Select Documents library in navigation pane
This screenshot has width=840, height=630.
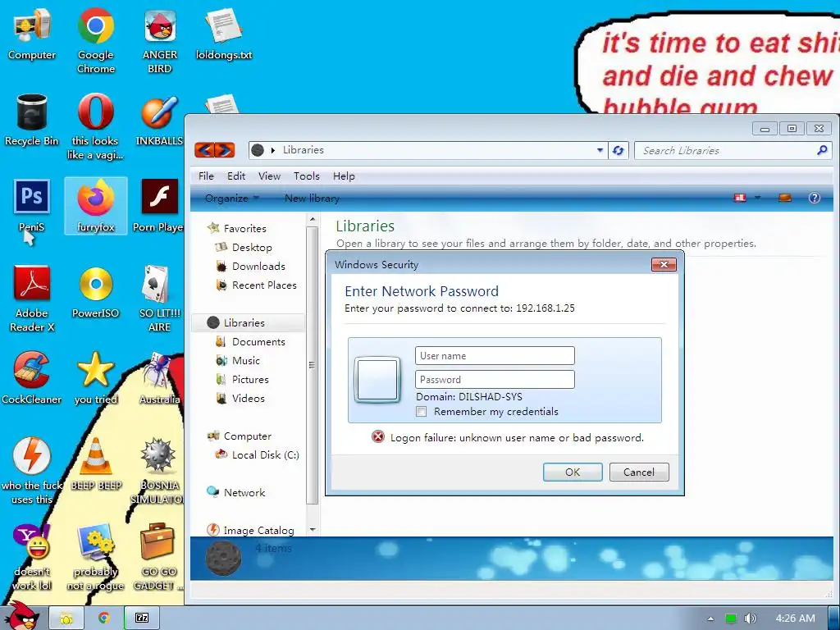tap(258, 342)
